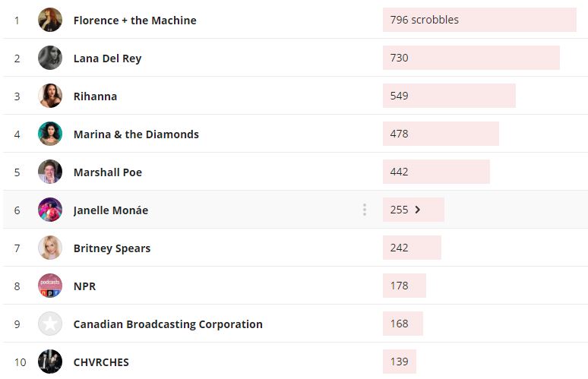
Task: Open more options menu for Janelle Monáe
Action: click(x=365, y=210)
